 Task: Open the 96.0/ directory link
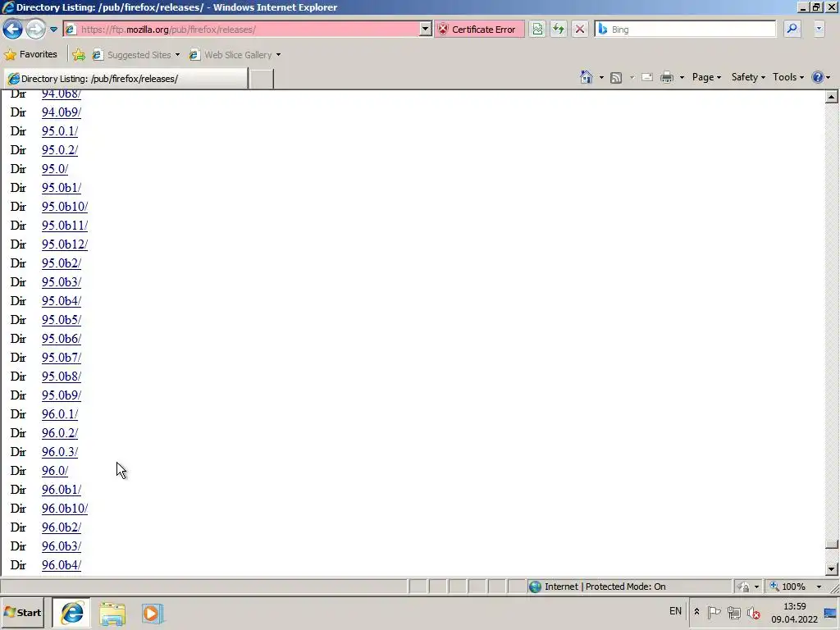coord(55,471)
